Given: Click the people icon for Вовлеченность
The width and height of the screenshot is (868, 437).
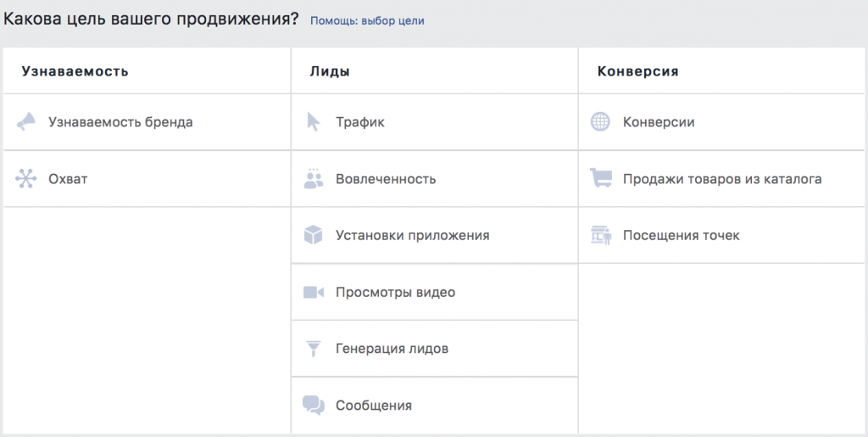Looking at the screenshot, I should [314, 178].
